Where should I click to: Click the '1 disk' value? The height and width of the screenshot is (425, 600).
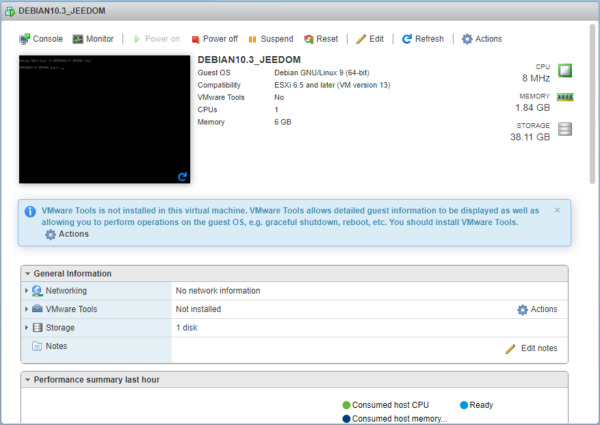point(187,328)
